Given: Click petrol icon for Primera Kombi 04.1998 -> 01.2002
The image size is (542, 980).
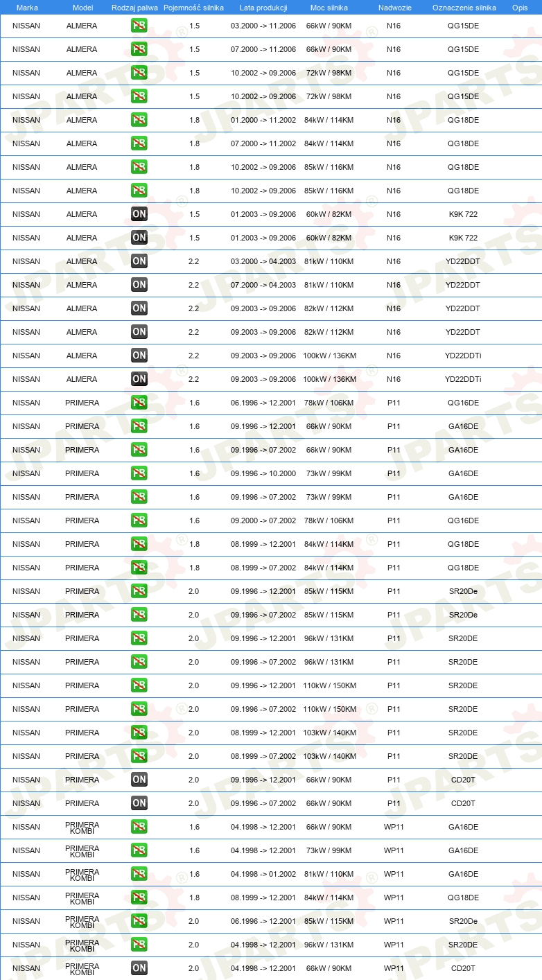Looking at the screenshot, I should click(139, 874).
